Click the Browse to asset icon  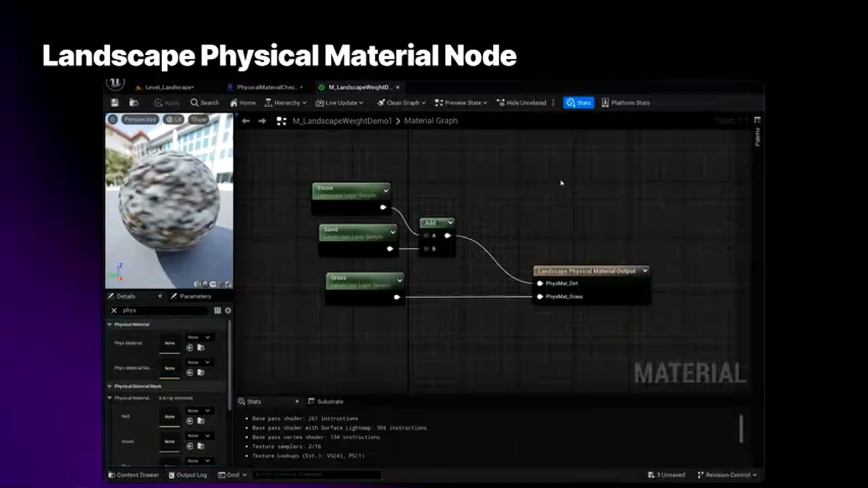pos(134,103)
